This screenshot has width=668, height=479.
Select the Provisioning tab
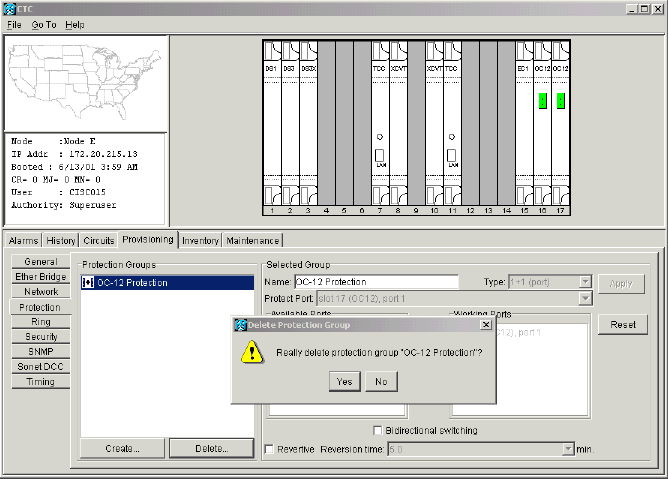click(x=148, y=240)
